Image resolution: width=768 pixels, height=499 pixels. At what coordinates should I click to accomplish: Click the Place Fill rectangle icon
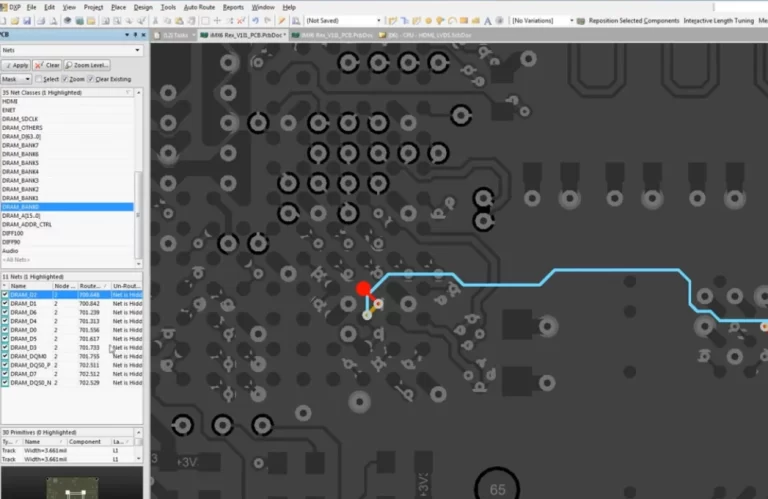click(464, 21)
